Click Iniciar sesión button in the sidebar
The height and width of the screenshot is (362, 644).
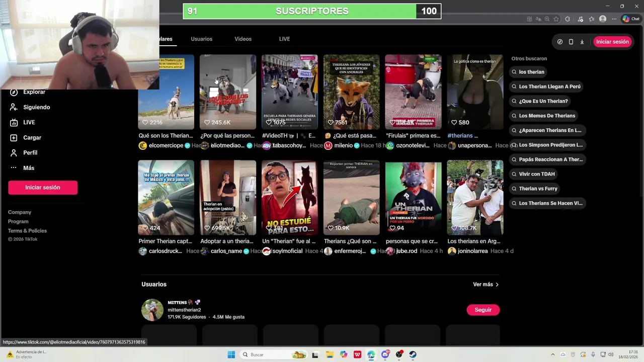pos(43,188)
